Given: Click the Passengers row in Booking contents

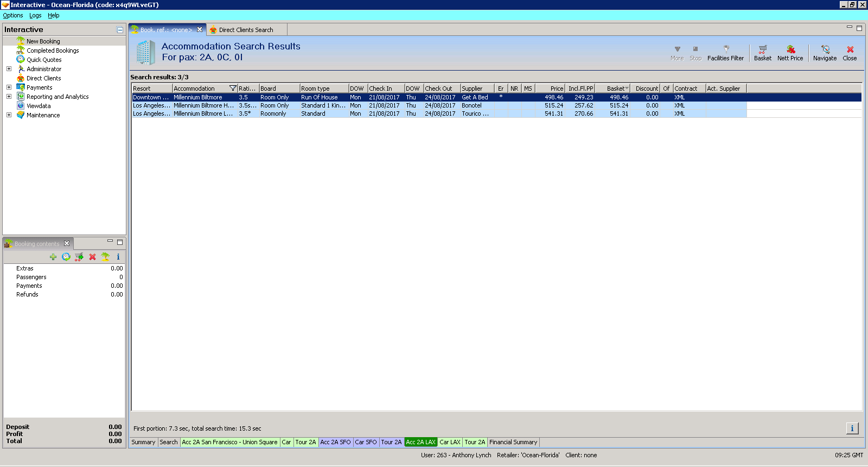Looking at the screenshot, I should 64,277.
